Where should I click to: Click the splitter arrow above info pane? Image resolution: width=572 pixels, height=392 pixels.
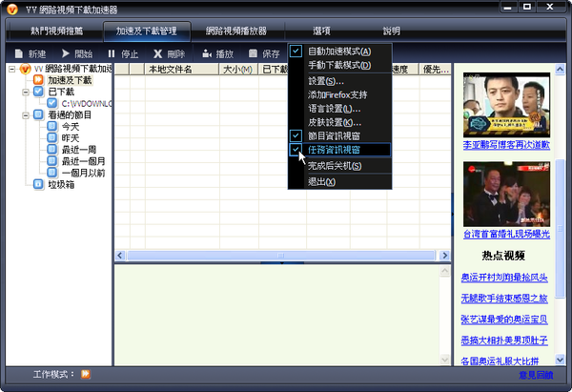281,262
